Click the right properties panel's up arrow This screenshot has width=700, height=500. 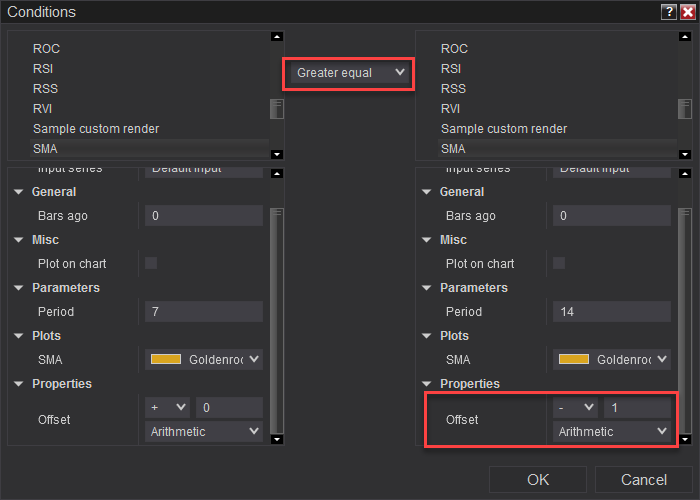685,174
